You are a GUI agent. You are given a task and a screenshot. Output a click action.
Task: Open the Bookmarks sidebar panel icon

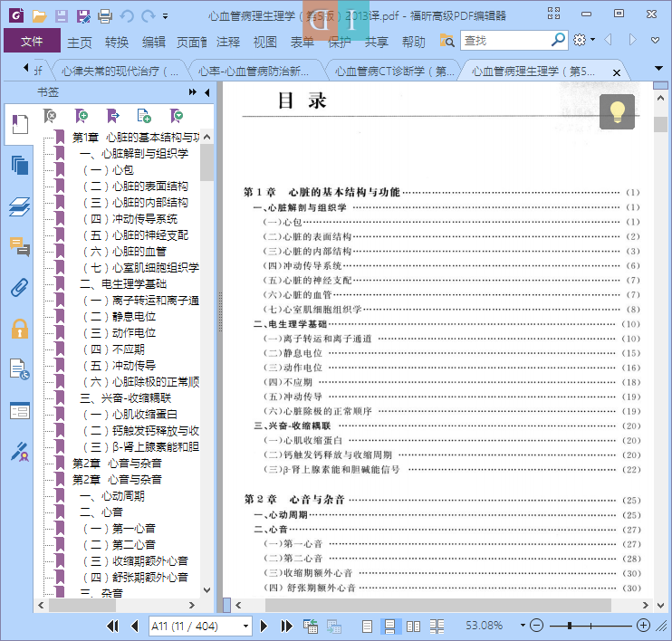point(20,125)
